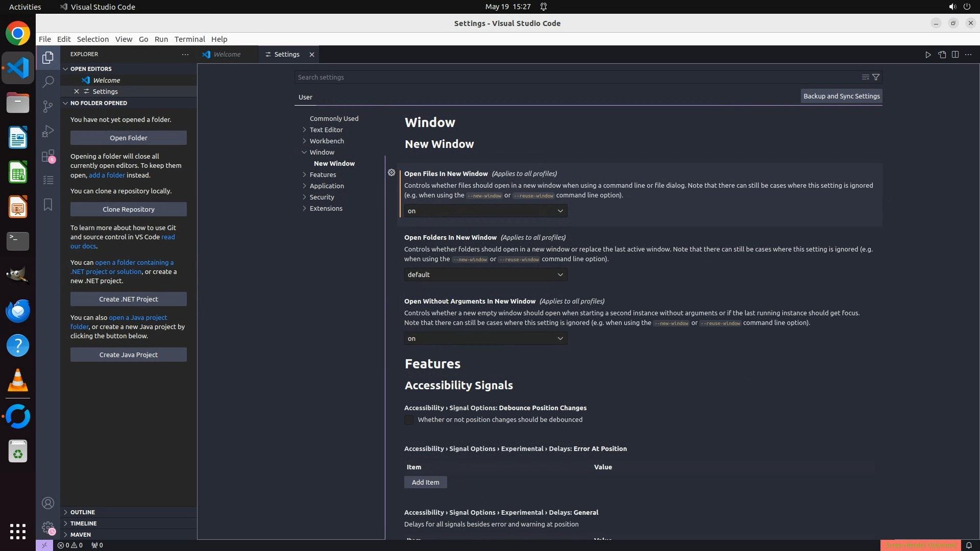Open the Open Files In New Window dropdown

click(x=485, y=211)
